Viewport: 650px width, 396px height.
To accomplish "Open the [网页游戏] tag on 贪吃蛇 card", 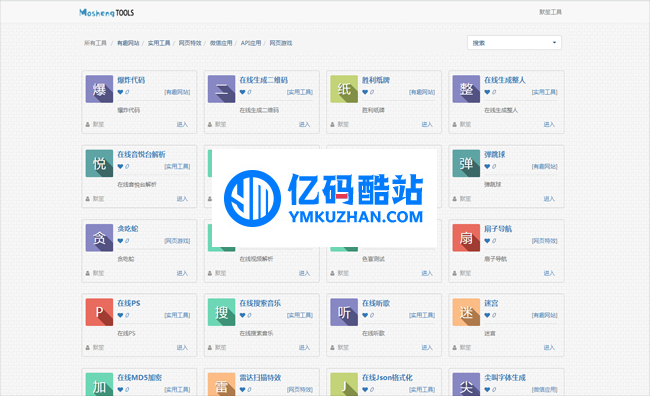I will click(177, 241).
